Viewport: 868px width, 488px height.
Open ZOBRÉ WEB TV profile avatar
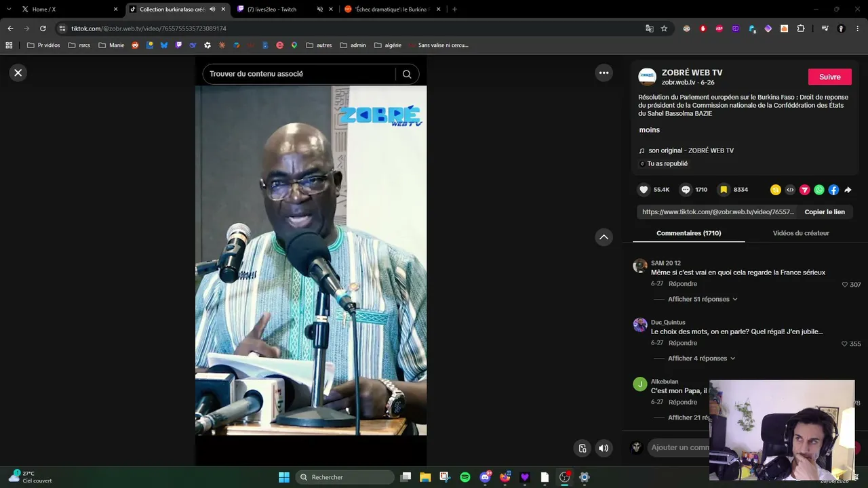647,77
